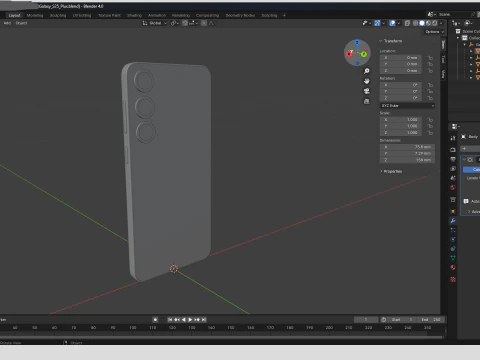Open the properties editor type dropdown

[455, 126]
